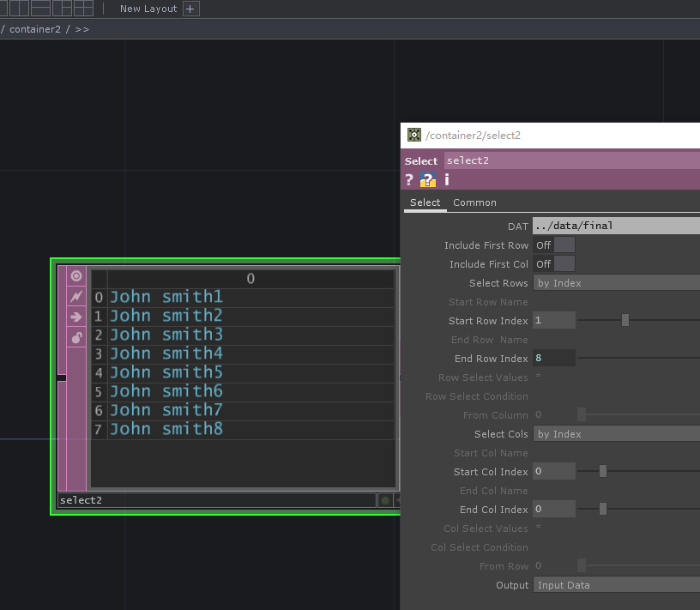Toggle Include First Row off-switch

(565, 245)
